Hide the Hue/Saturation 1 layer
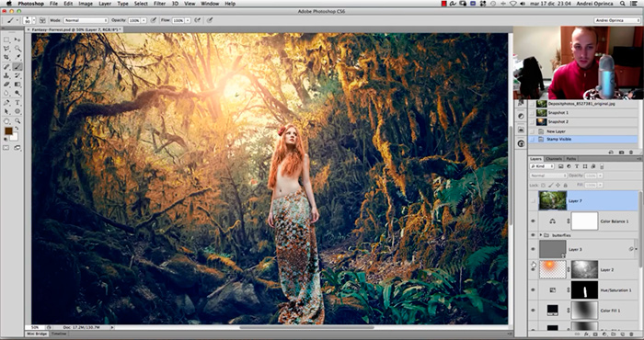 point(533,290)
